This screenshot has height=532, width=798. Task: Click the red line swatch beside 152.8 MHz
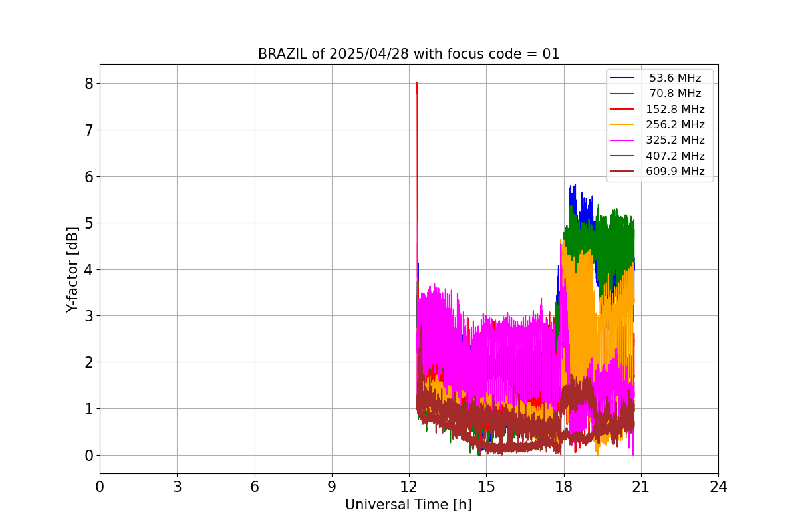click(x=622, y=109)
